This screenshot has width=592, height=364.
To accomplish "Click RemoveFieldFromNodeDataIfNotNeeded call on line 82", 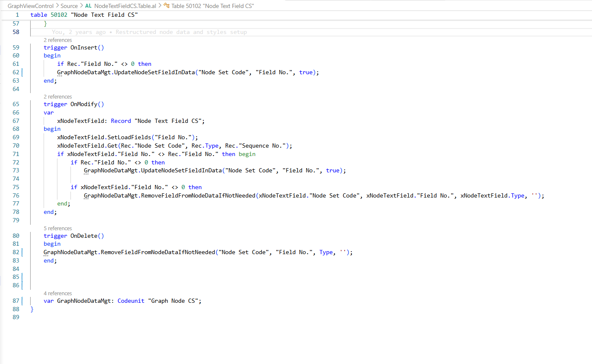I will (x=158, y=252).
